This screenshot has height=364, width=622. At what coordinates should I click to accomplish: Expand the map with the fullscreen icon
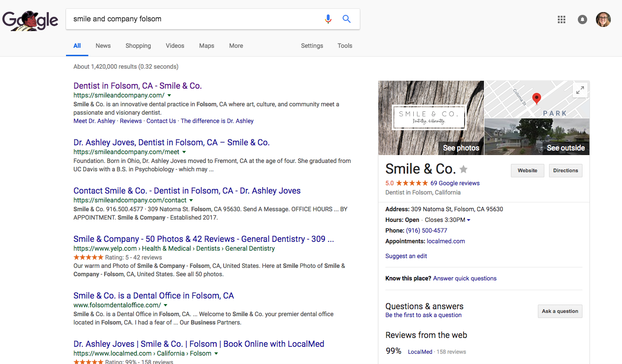[x=580, y=91]
